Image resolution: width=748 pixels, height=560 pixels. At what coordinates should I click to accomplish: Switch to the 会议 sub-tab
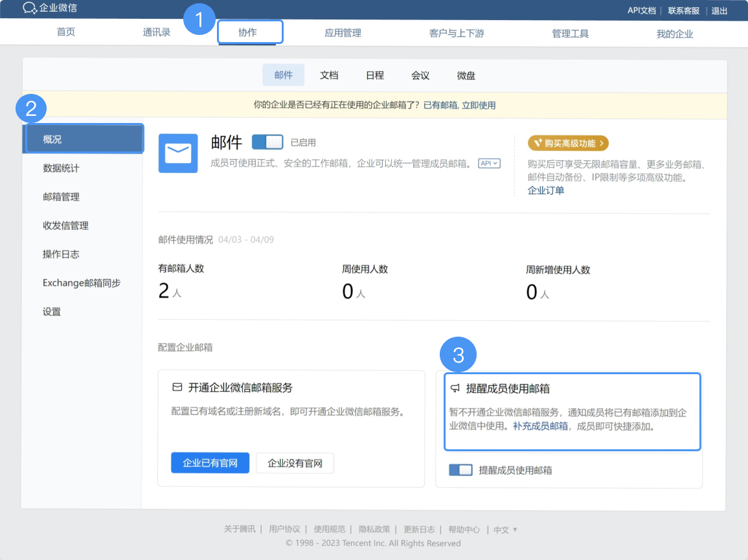point(420,75)
